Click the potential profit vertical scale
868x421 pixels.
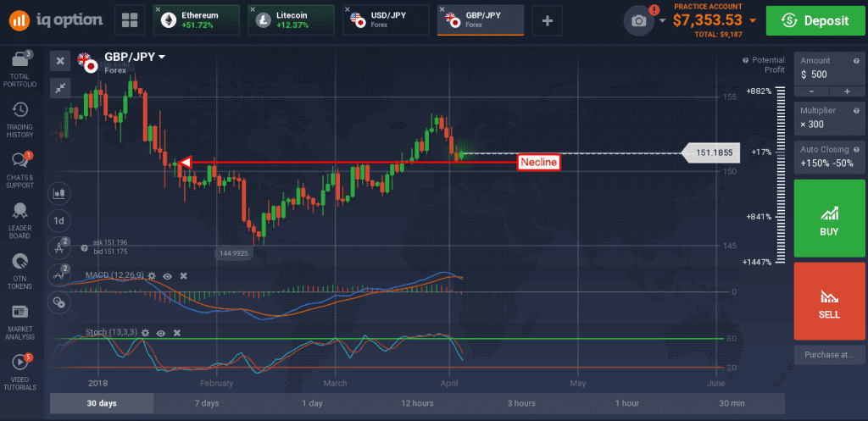[781, 174]
